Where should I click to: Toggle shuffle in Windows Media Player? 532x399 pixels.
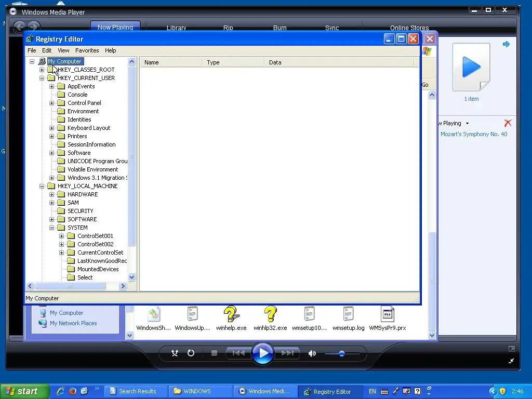pos(175,353)
